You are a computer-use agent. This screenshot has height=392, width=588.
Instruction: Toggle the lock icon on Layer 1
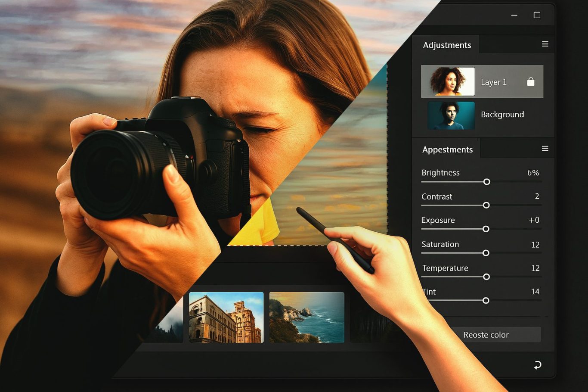point(531,81)
